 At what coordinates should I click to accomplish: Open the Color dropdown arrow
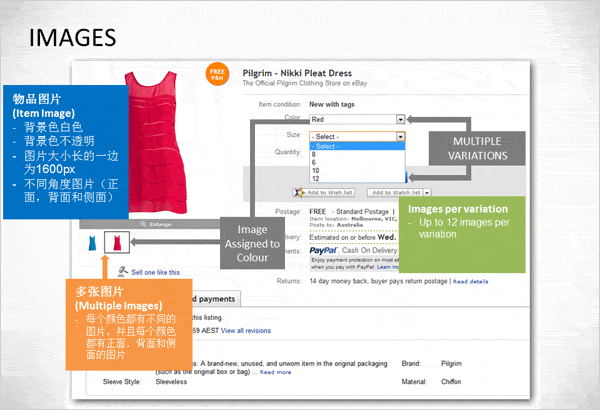(x=400, y=119)
